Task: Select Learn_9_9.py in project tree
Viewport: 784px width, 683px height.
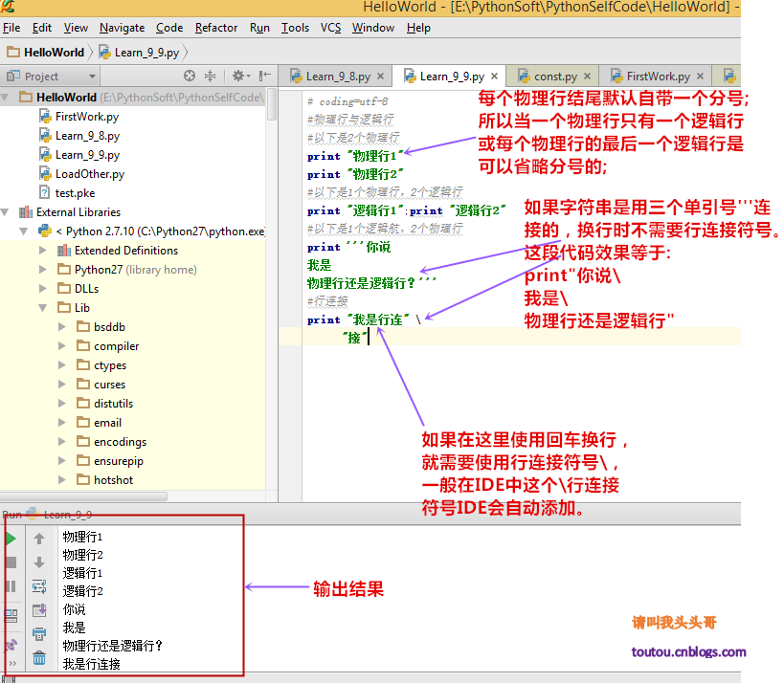Action: 79,155
